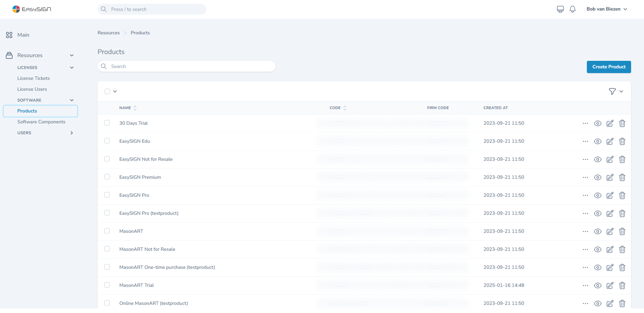Click the CREATED AT column header
Viewport: 644px width, 313px height.
(495, 108)
